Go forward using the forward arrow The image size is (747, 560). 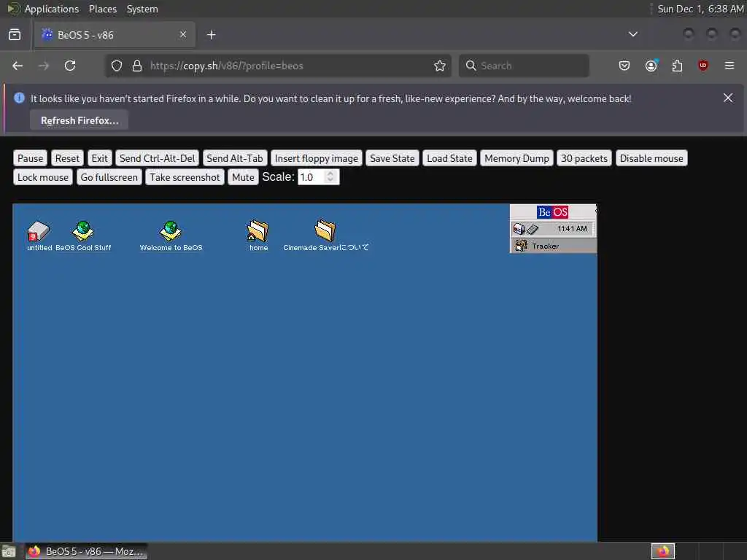[44, 66]
